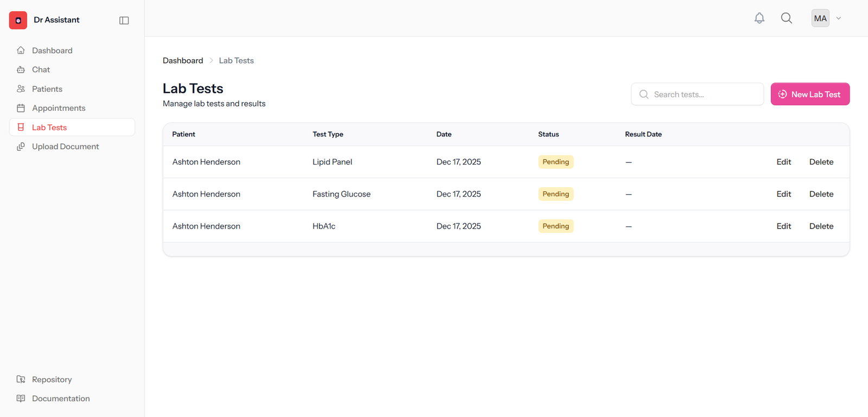Focus the Search tests field
Image resolution: width=868 pixels, height=417 pixels.
point(697,94)
